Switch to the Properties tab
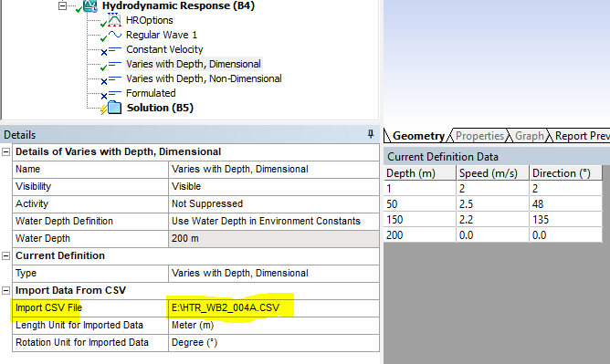Viewport: 610px width, 364px height. click(479, 136)
